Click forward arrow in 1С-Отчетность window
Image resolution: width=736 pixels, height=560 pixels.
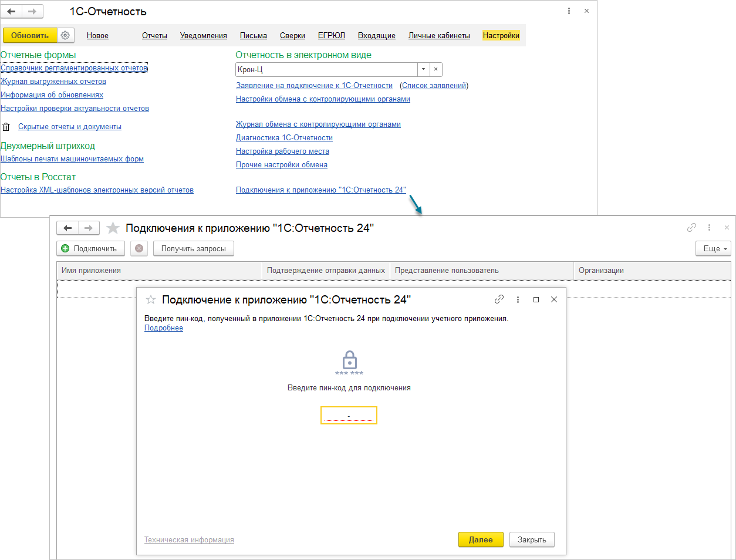(x=32, y=11)
